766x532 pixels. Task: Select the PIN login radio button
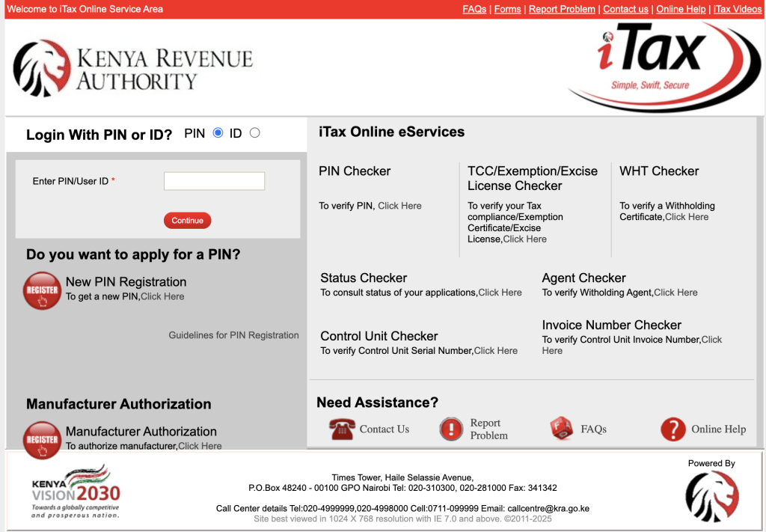[218, 133]
